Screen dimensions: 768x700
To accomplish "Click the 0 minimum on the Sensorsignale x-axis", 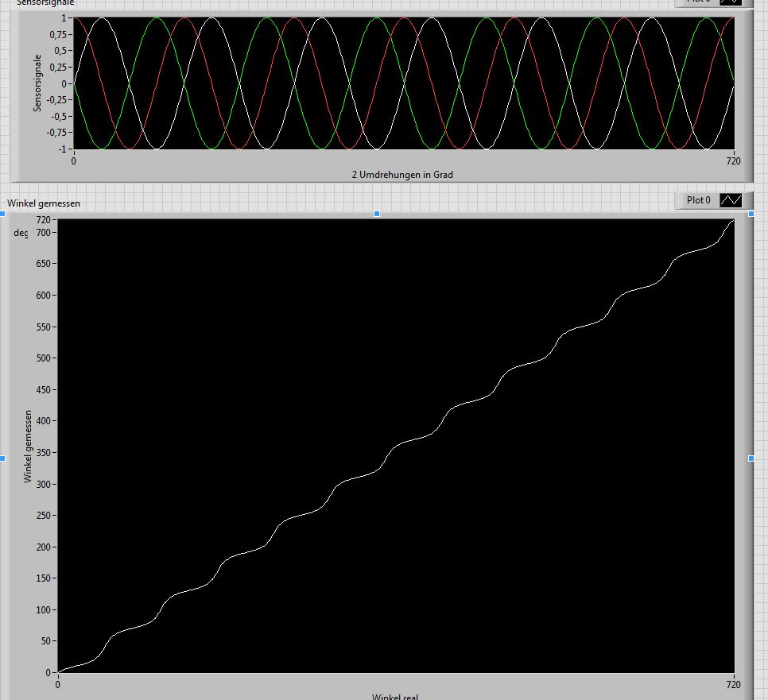I will [73, 160].
